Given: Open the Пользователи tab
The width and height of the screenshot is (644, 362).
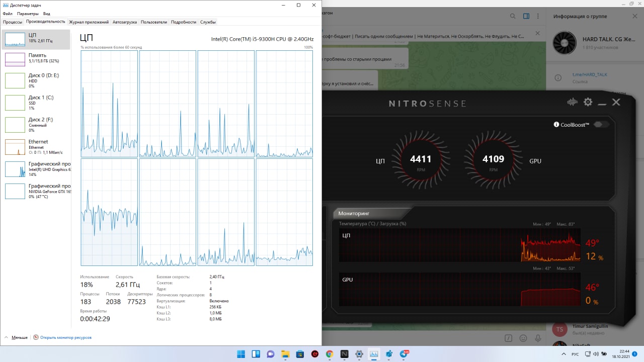Looking at the screenshot, I should (153, 22).
